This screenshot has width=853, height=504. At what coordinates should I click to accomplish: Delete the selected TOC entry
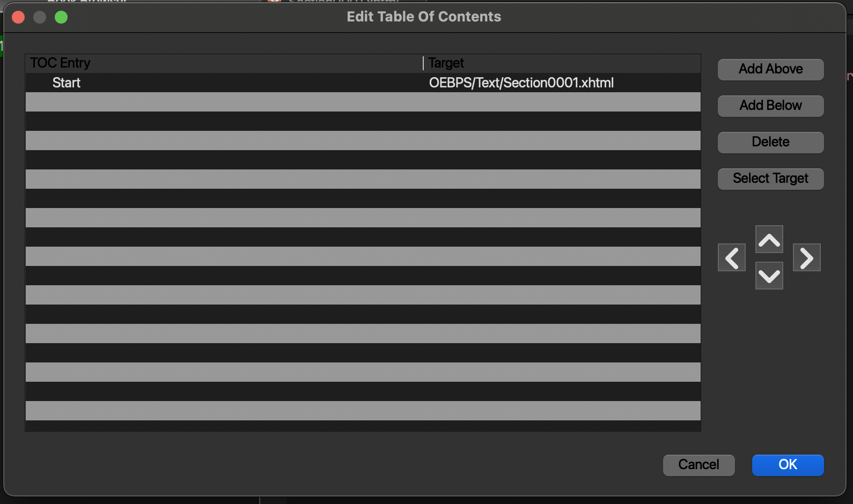click(x=770, y=142)
